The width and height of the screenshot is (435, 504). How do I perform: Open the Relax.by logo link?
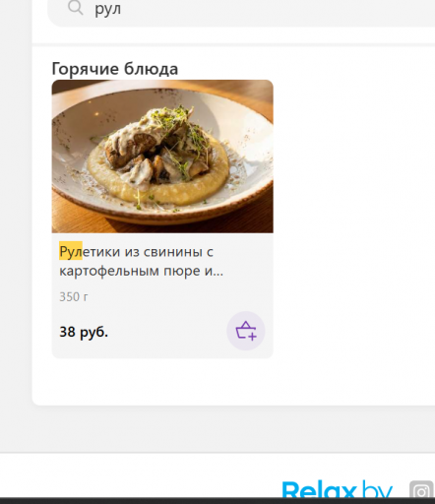click(x=337, y=489)
